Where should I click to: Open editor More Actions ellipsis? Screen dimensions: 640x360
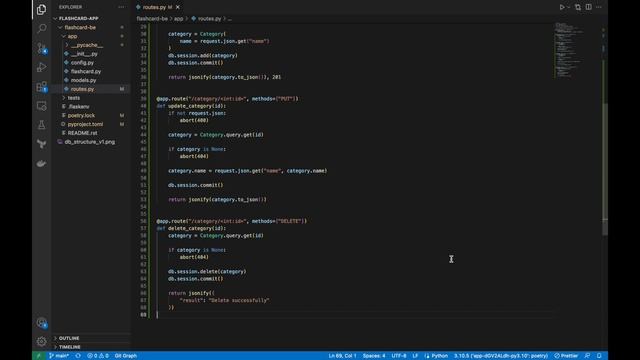pos(599,7)
